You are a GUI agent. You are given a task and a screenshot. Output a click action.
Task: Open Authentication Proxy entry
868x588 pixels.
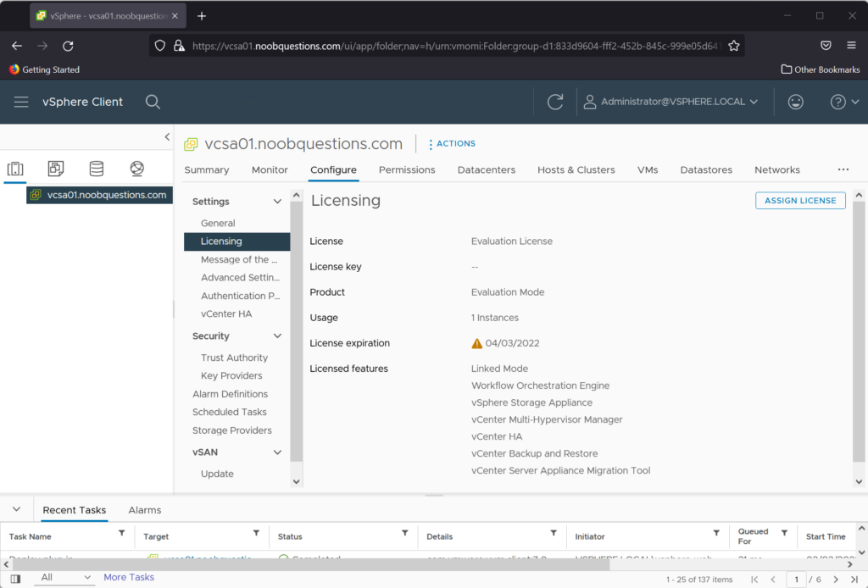(x=240, y=296)
